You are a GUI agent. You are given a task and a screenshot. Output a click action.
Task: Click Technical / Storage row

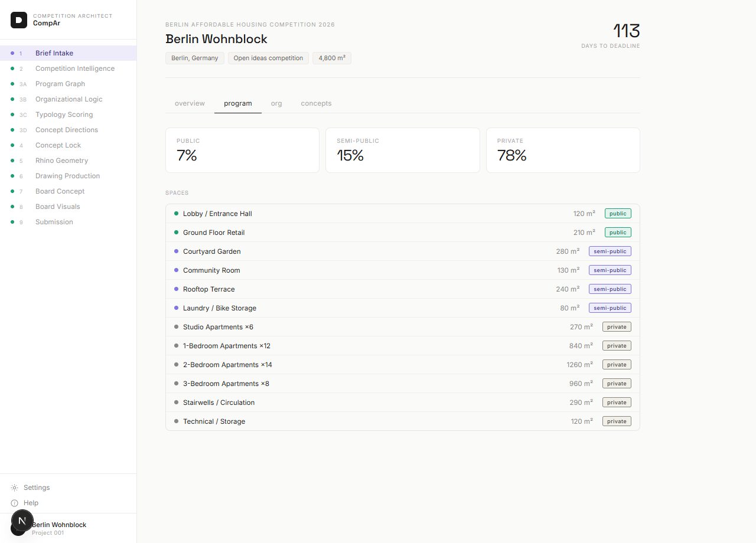[x=403, y=421]
